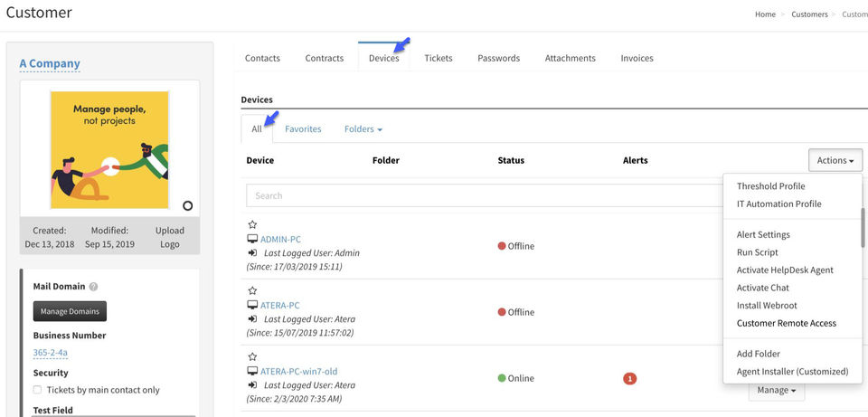This screenshot has height=417, width=868.
Task: Click login icon in ATERA-PC row
Action: point(253,319)
